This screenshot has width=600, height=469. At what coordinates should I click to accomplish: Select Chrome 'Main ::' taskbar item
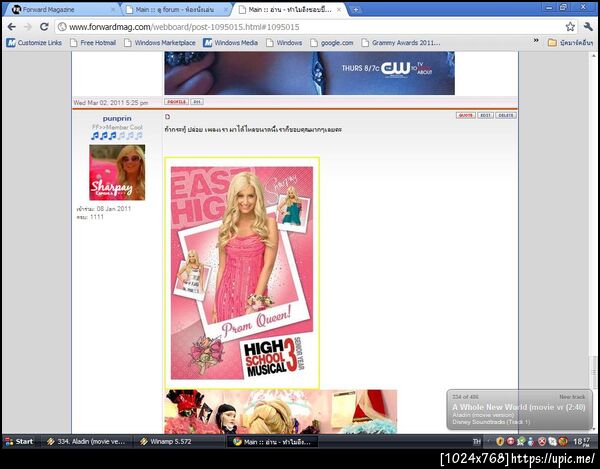point(273,441)
